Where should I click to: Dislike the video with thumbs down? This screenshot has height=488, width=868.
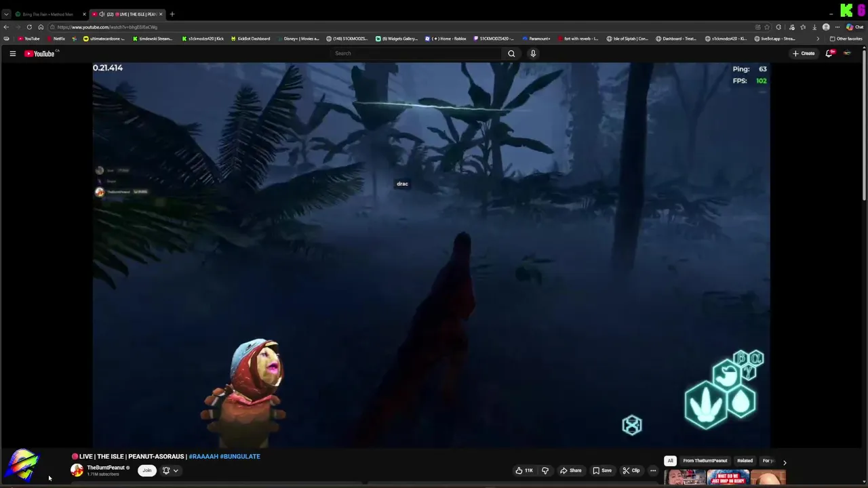(x=545, y=470)
